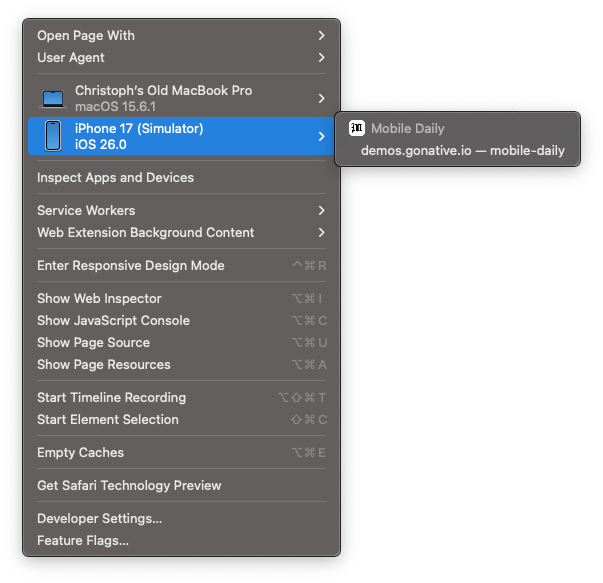Open Web Extension Background Content submenu

coord(181,232)
